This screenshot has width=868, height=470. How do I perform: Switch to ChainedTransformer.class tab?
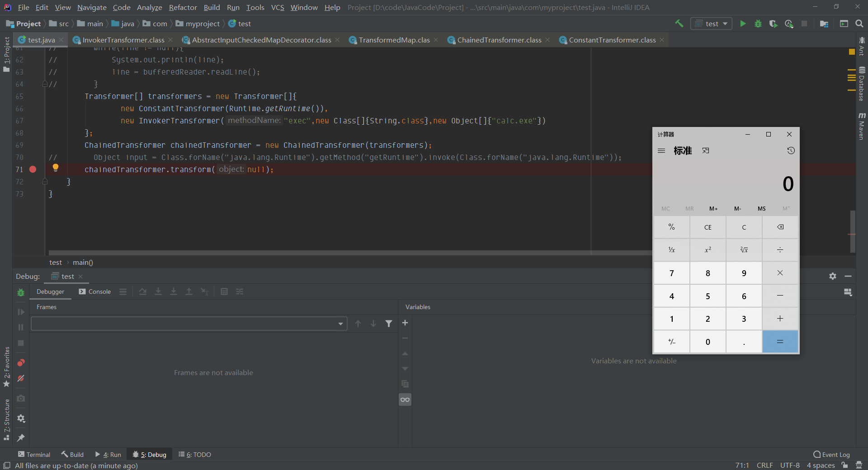499,40
